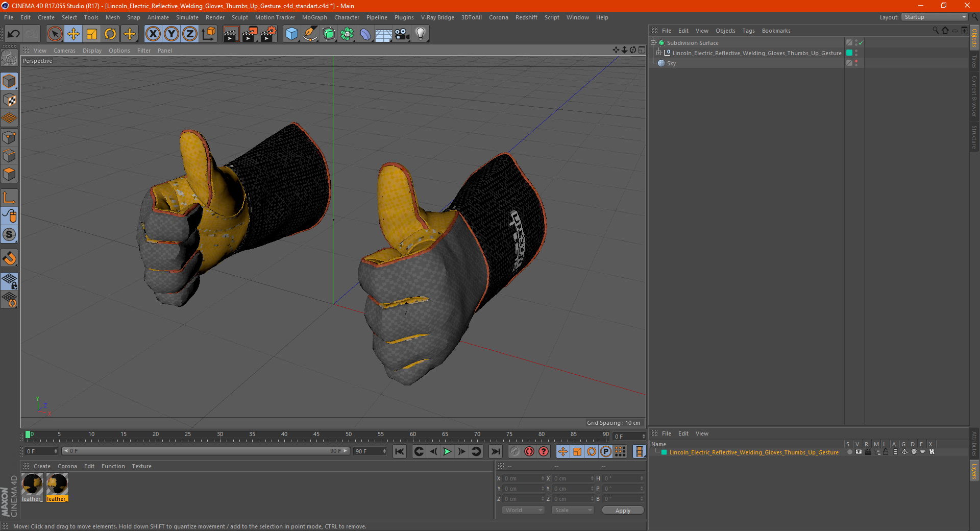Enable Axis mode in left palette
980x531 pixels.
tap(9, 198)
